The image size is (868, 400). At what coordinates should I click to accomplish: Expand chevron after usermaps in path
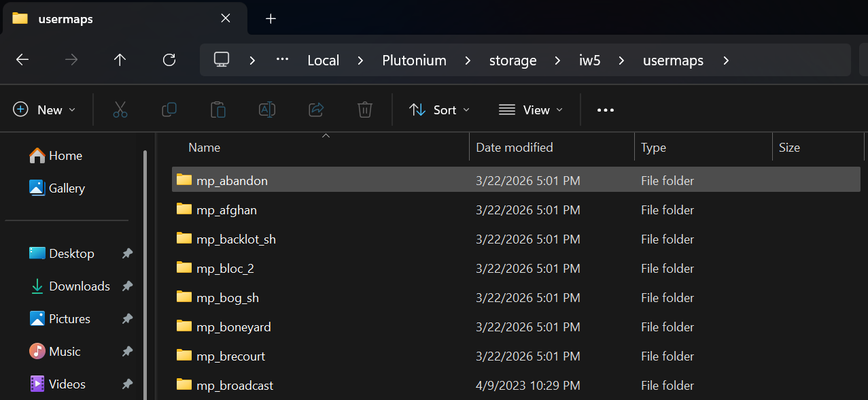(726, 61)
